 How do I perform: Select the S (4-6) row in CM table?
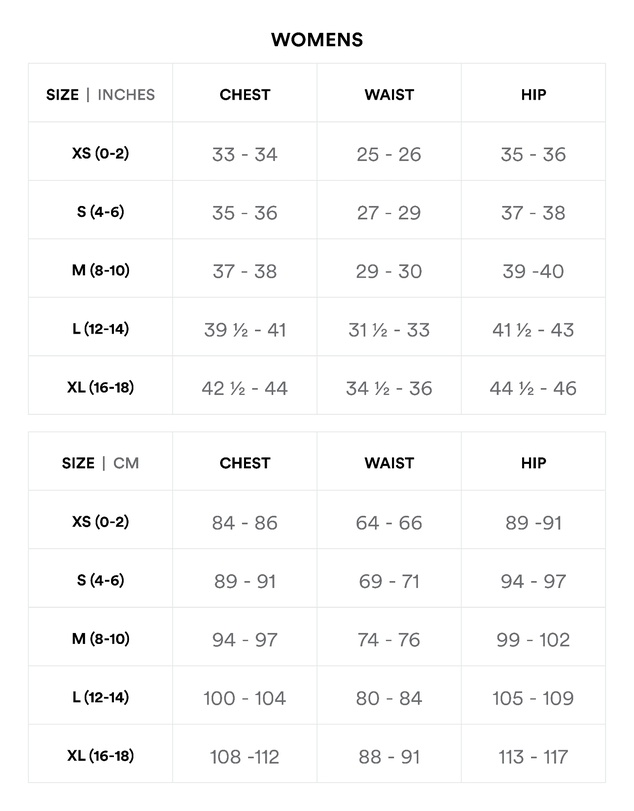[x=316, y=580]
